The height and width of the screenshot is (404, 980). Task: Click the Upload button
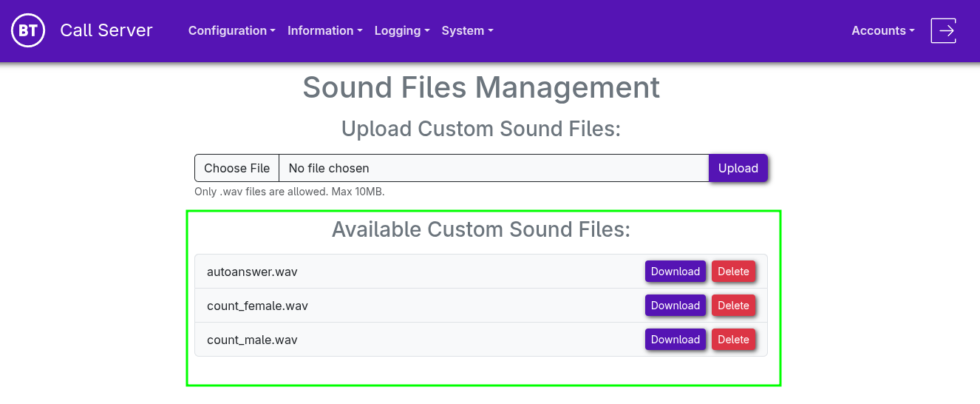[x=738, y=168]
